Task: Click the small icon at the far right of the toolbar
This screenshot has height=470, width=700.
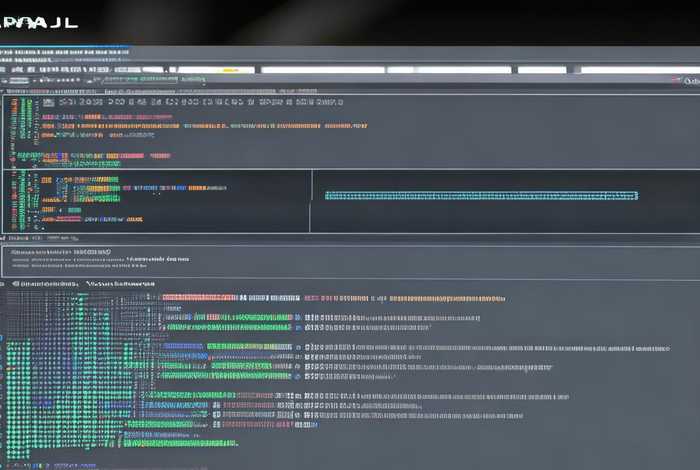Action: point(690,82)
